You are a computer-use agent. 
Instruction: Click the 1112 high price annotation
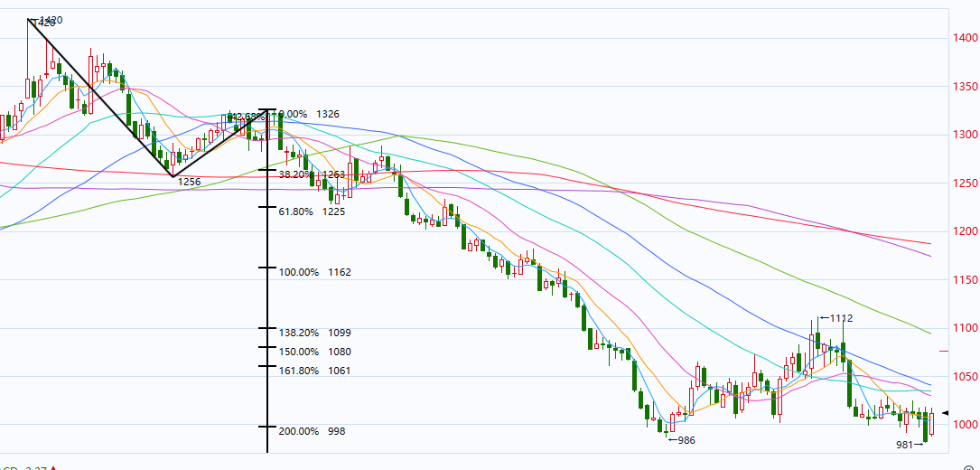pos(837,318)
